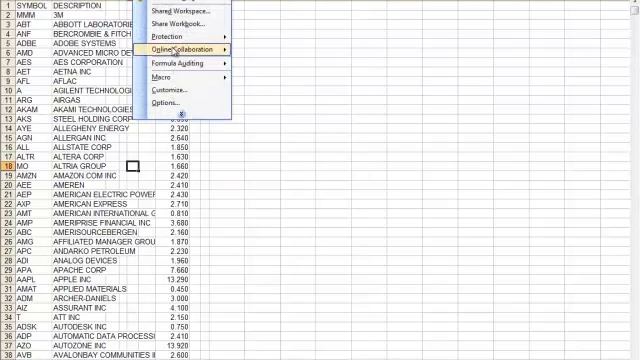Image resolution: width=640 pixels, height=360 pixels.
Task: Choose Share Workbook from the menu
Action: [182, 24]
